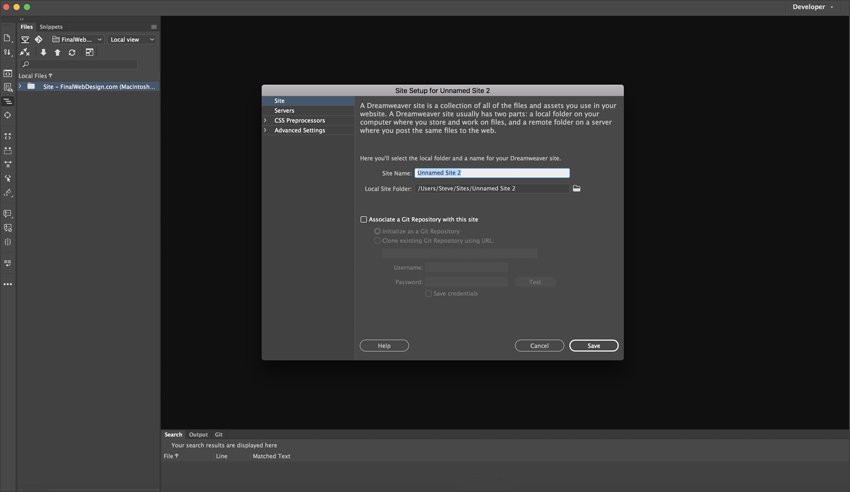The height and width of the screenshot is (492, 850).
Task: Click the Git repository URL field
Action: [459, 253]
